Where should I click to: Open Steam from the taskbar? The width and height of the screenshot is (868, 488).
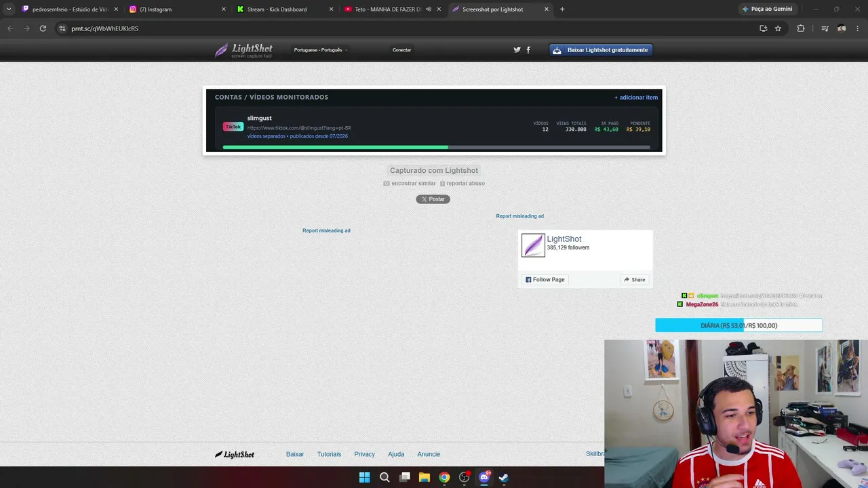pyautogui.click(x=504, y=477)
